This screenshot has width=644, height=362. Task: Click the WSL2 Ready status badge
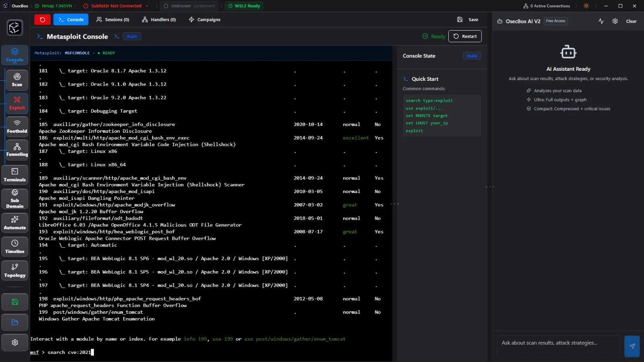click(x=244, y=6)
